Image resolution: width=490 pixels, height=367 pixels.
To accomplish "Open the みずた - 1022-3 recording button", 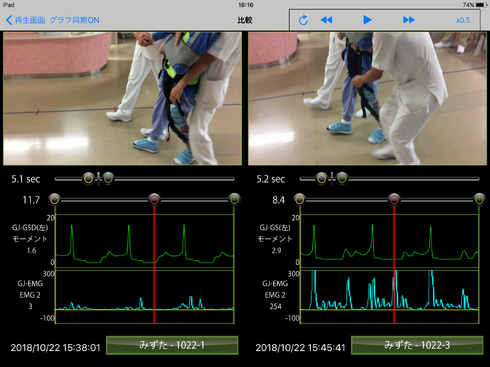I will (x=417, y=345).
